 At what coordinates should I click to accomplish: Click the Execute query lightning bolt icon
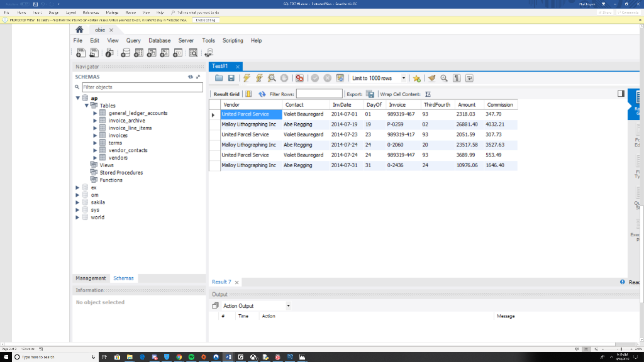coord(247,78)
